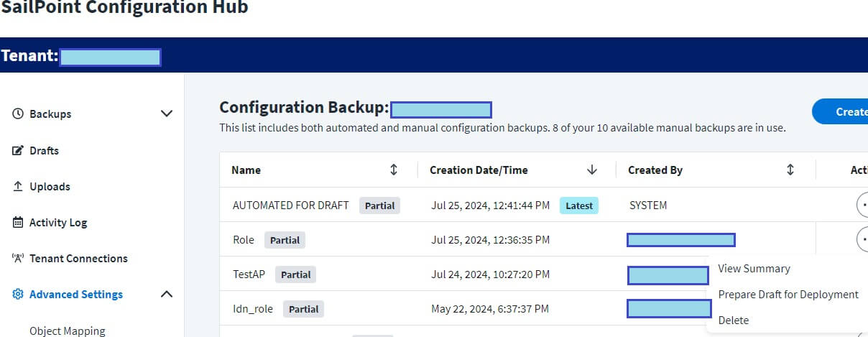This screenshot has height=337, width=868.
Task: Choose Prepare Draft for Deployment
Action: click(788, 294)
